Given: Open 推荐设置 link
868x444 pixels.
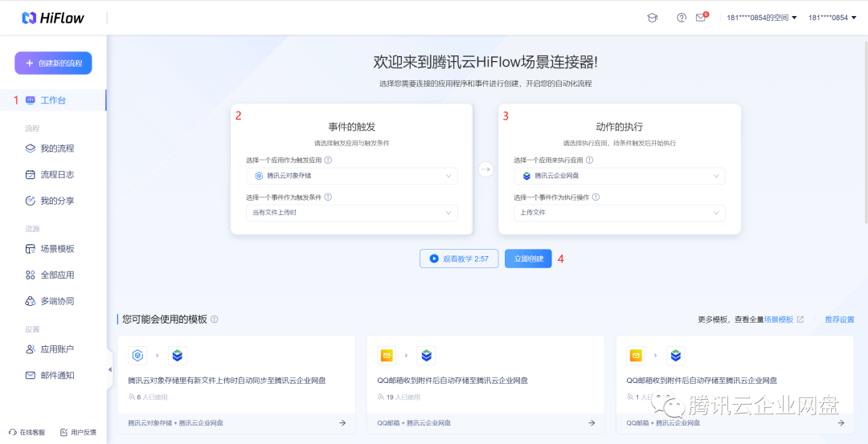Looking at the screenshot, I should [840, 319].
